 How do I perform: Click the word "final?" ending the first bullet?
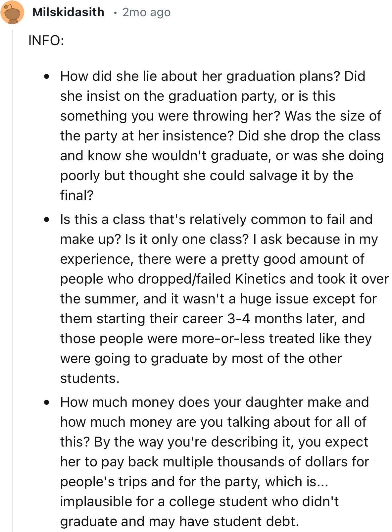coord(77,195)
